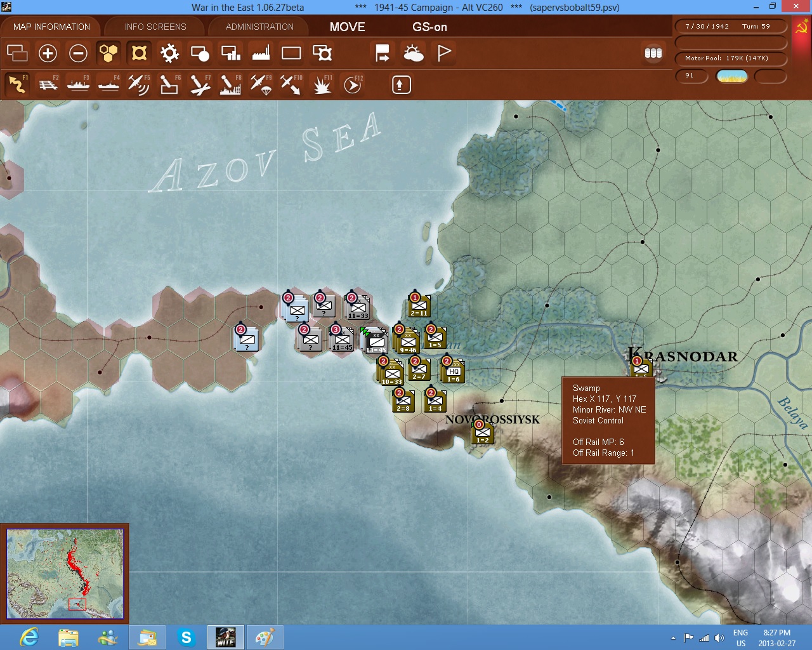This screenshot has width=812, height=650.
Task: Zoom out the map with minus icon
Action: point(78,53)
